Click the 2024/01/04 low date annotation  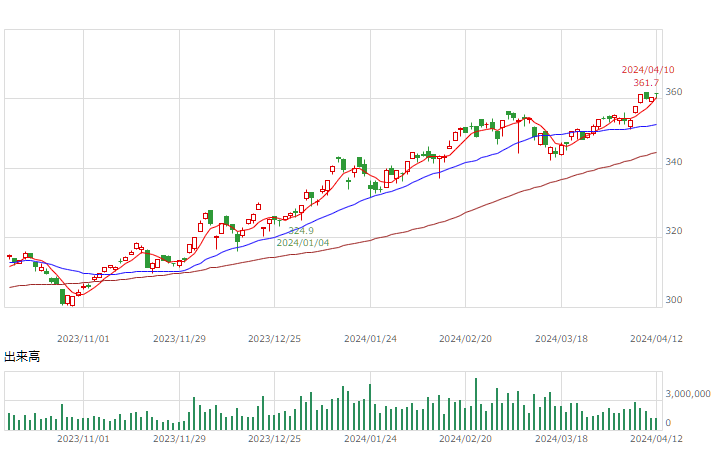click(x=303, y=243)
